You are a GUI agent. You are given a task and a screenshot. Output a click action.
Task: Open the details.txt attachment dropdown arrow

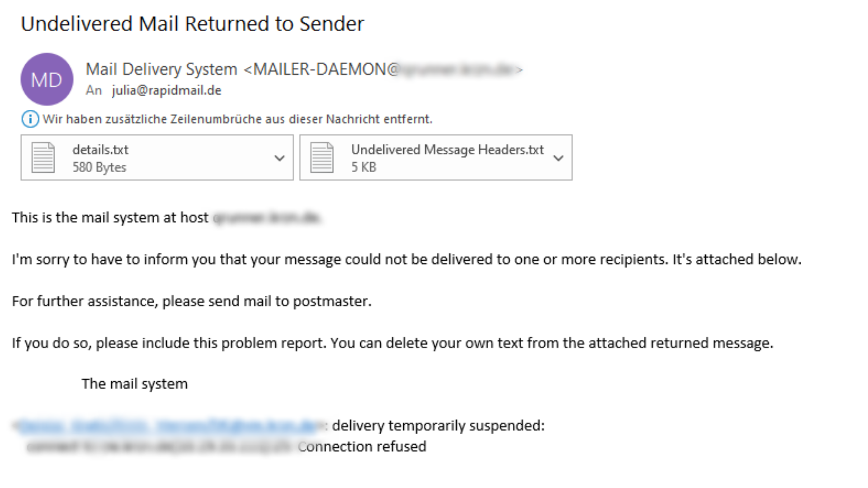280,158
